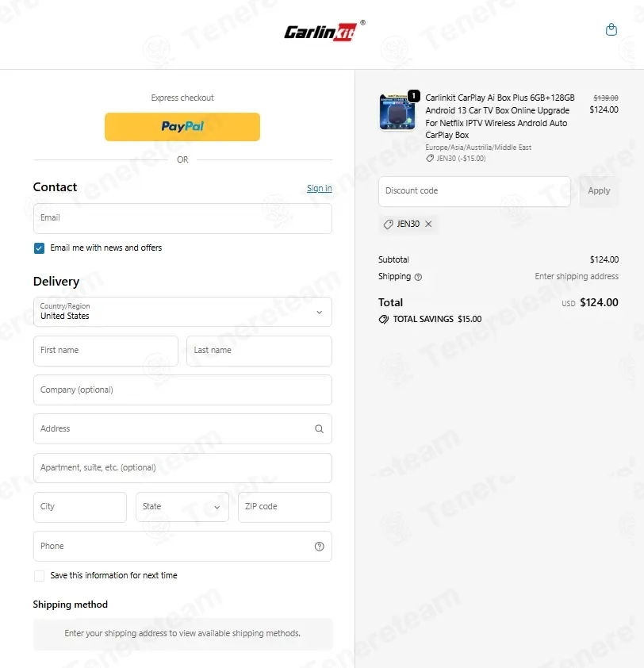Click the First name field

[x=105, y=351]
